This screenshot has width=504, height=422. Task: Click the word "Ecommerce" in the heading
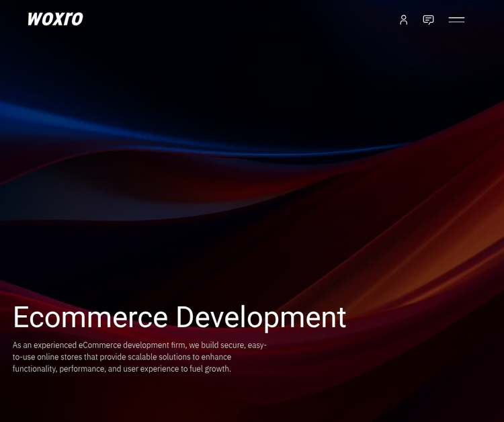pyautogui.click(x=90, y=317)
